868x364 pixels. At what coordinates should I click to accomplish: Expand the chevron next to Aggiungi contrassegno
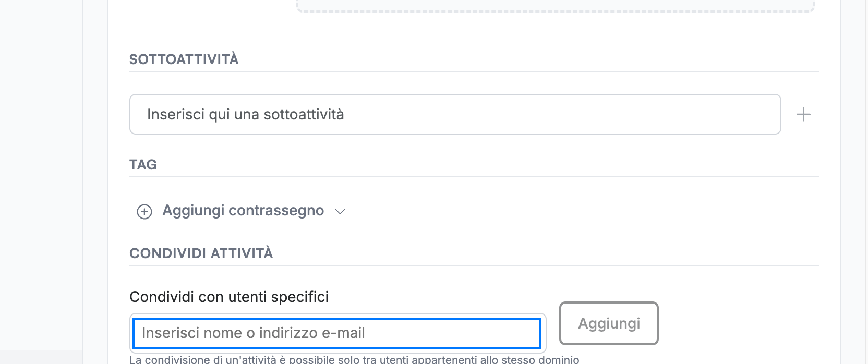340,211
